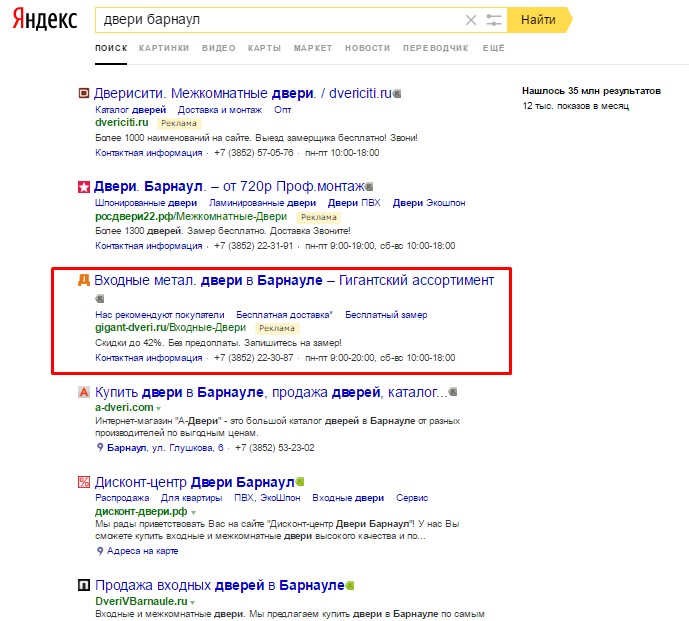Open Двери ПВХ sitelink
Screen dimensions: 689x621
click(354, 203)
